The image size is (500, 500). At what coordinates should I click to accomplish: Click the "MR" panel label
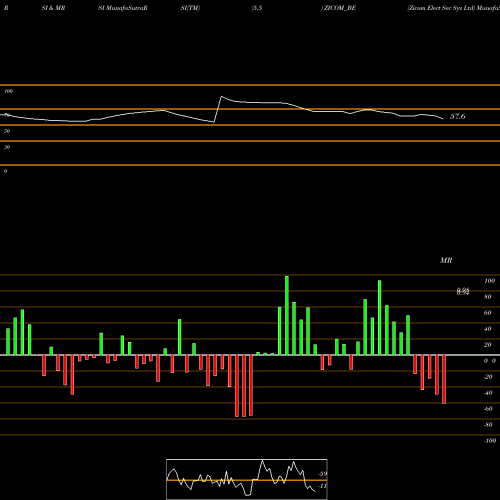(x=446, y=260)
